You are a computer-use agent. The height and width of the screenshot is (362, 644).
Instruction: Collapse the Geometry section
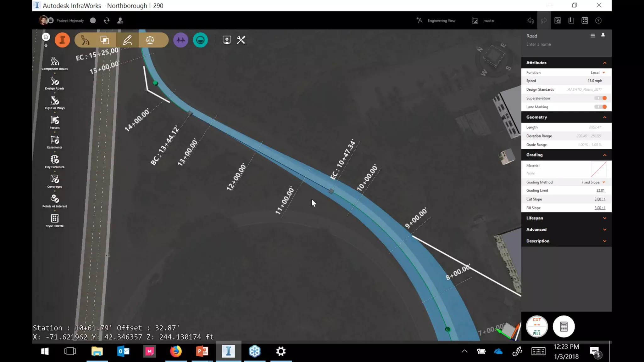pyautogui.click(x=604, y=117)
